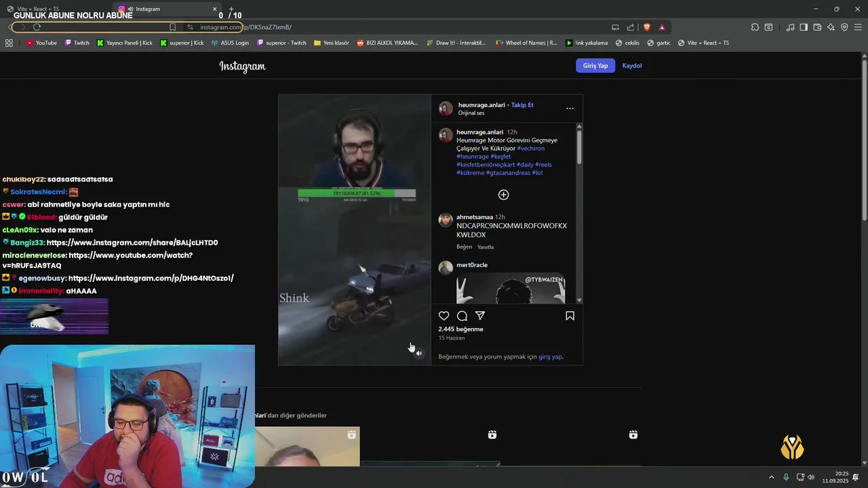Reply to ahmetsamaa comment with Yanıtla
The image size is (868, 488).
click(x=486, y=247)
